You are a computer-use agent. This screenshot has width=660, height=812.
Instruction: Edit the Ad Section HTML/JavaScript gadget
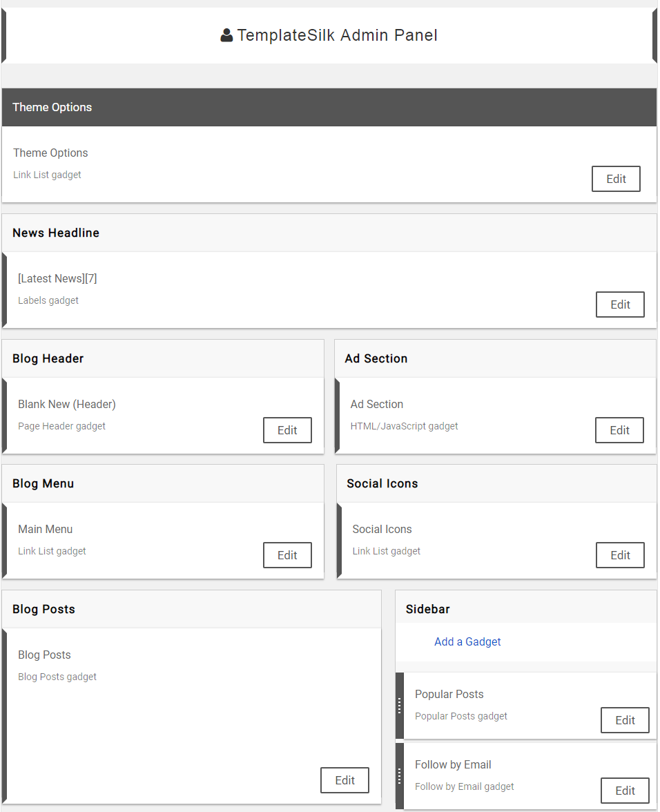(x=620, y=430)
